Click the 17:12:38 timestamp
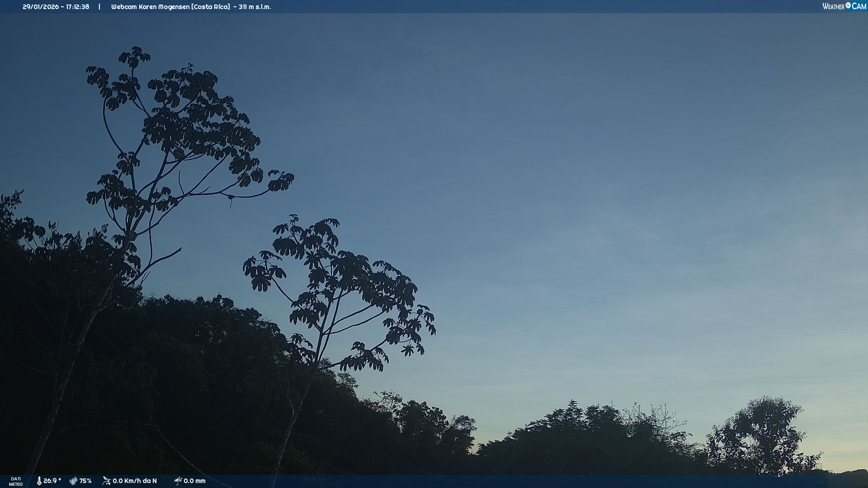 pos(77,7)
